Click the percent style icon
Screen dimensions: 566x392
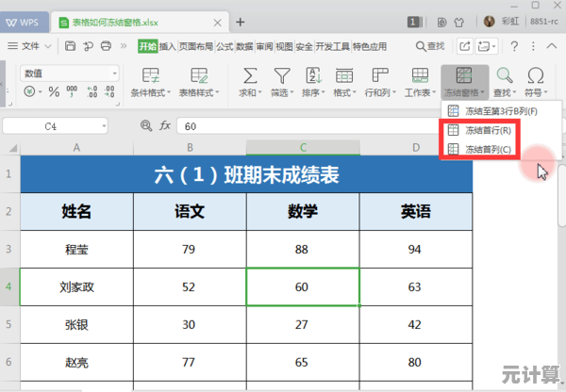point(54,91)
